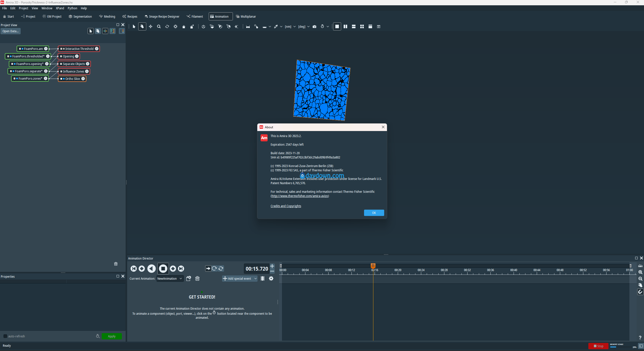This screenshot has width=644, height=351.
Task: Expand the measurement ruler dropdown arrow
Action: click(x=270, y=26)
